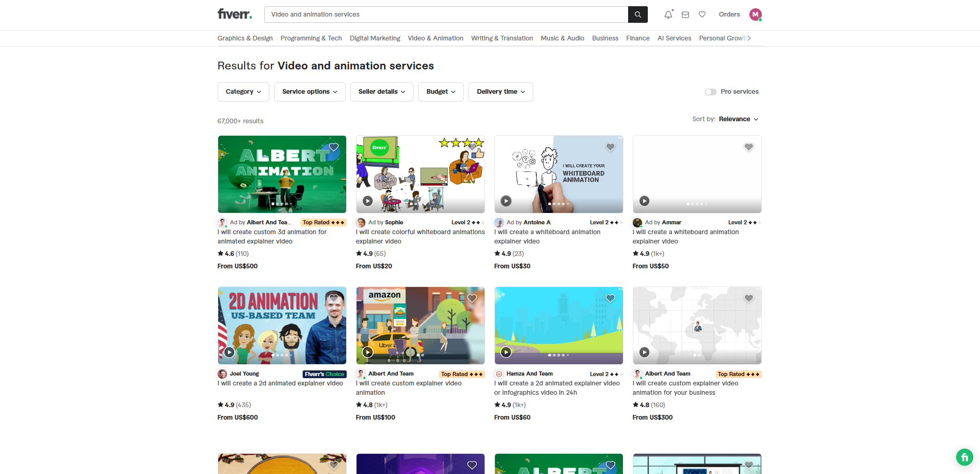Click the 67,000+ results text
The height and width of the screenshot is (474, 980).
pos(240,121)
